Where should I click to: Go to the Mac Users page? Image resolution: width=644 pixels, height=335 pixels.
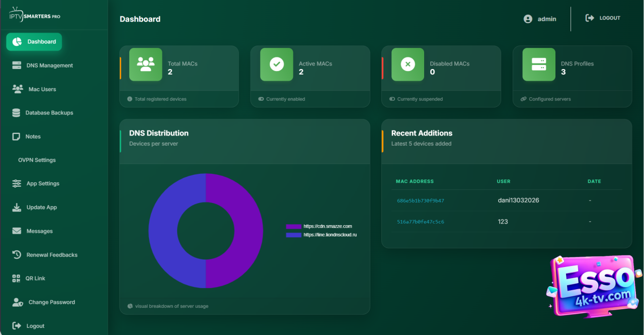42,89
